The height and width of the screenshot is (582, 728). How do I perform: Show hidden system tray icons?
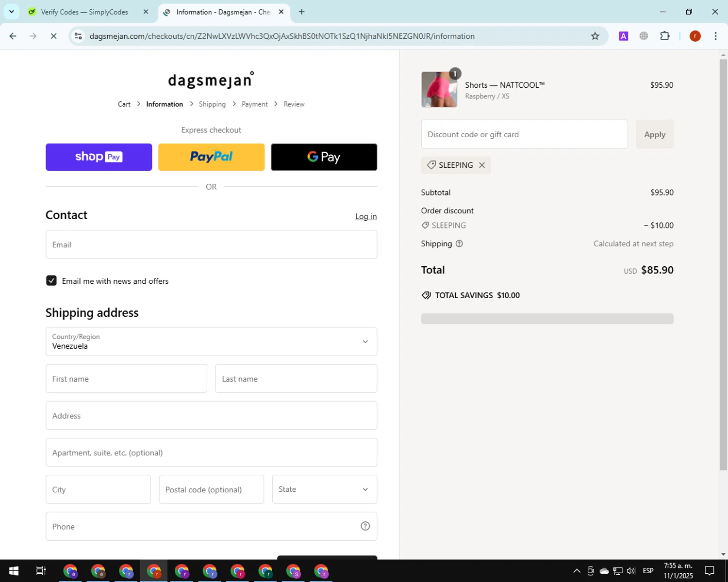point(577,571)
